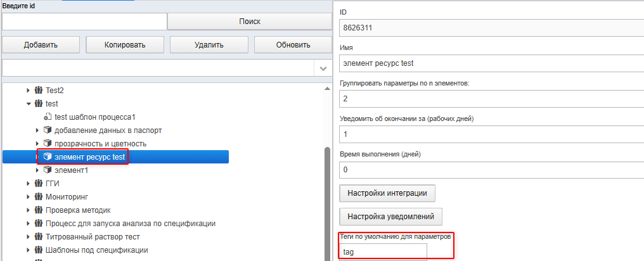Open Настройка уведомлений settings

(390, 216)
